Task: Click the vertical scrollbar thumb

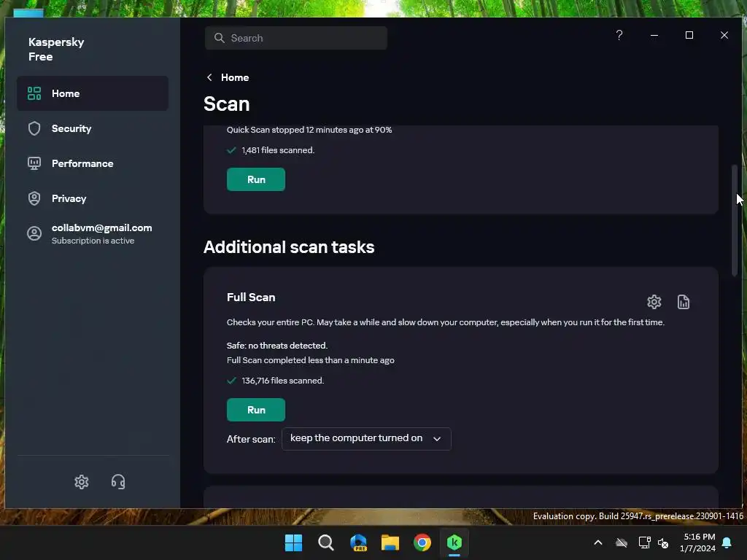Action: click(735, 220)
